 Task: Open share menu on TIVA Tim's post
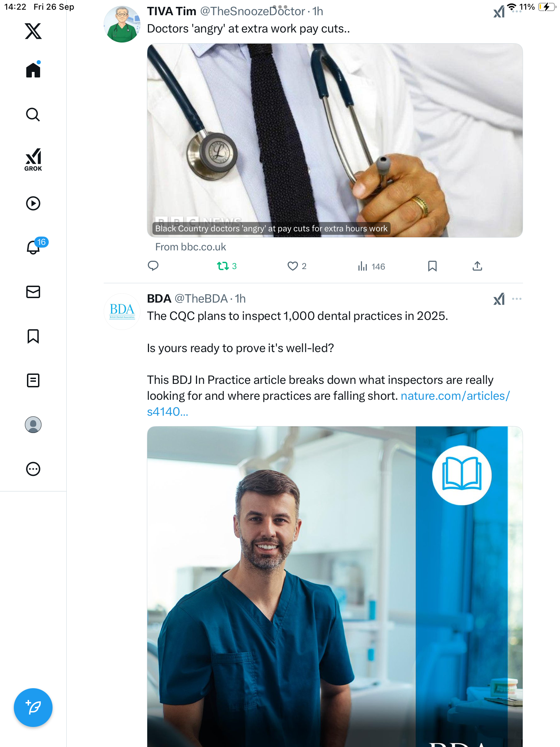click(477, 266)
